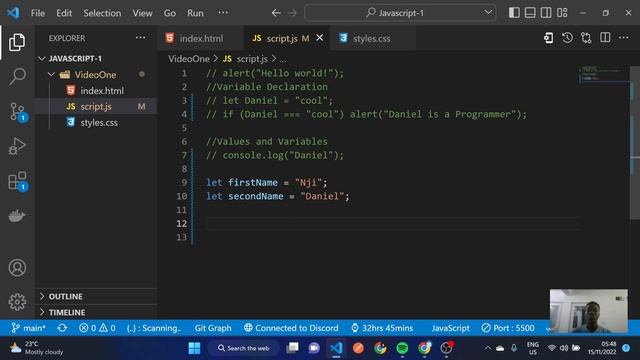Image resolution: width=640 pixels, height=360 pixels.
Task: Open the command center dropdown arrow
Action: coord(488,13)
